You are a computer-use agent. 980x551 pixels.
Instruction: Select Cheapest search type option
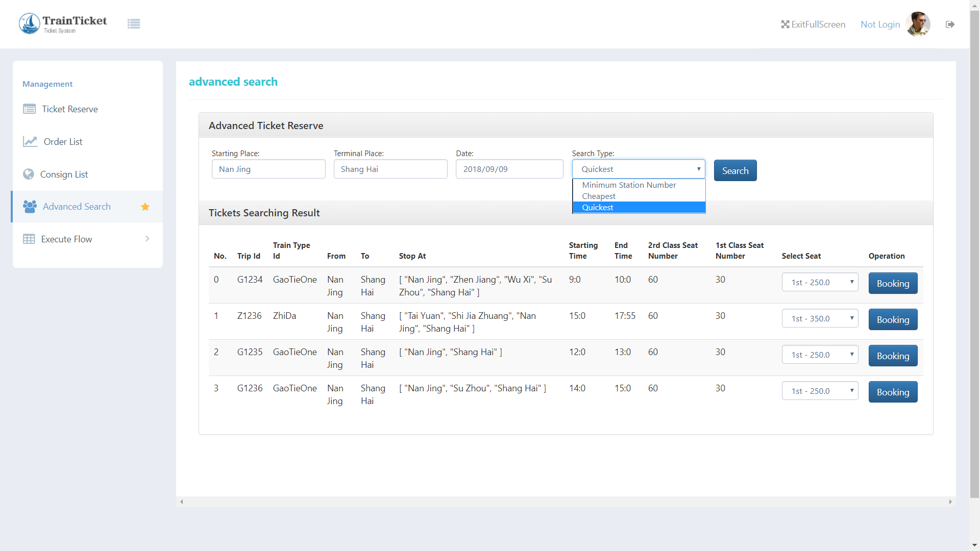click(638, 196)
